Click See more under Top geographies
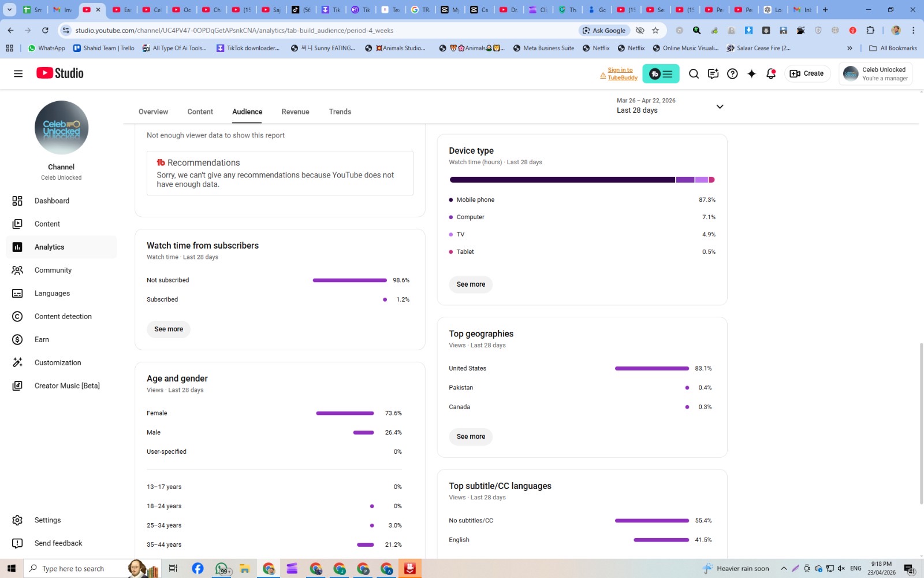924x578 pixels. [471, 436]
